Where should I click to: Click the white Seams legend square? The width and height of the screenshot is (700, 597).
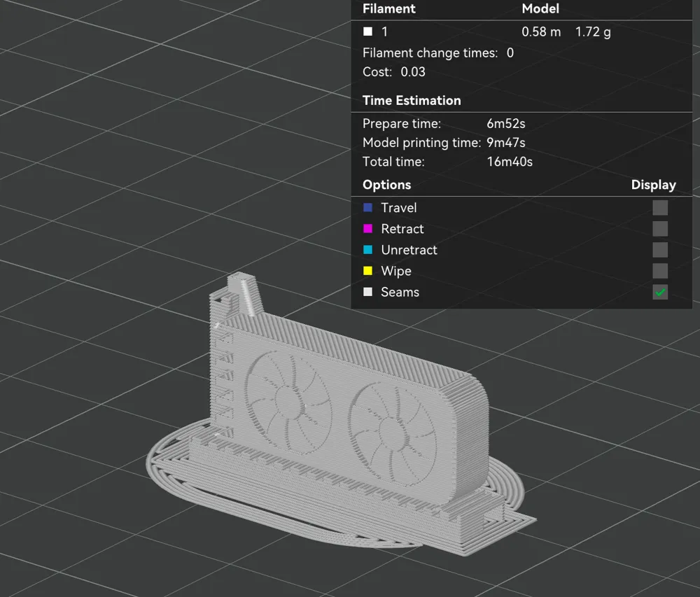(x=367, y=292)
